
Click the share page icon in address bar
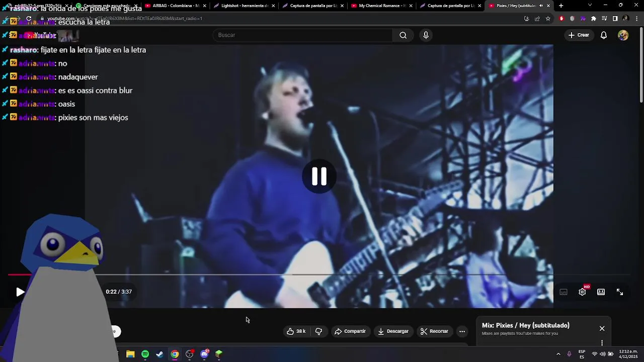(537, 19)
